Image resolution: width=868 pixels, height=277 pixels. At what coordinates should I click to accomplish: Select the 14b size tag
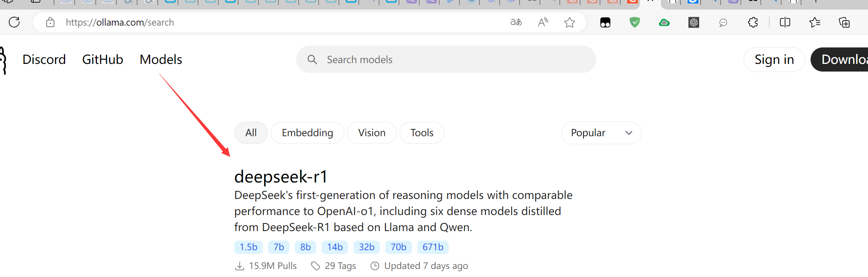pos(335,247)
